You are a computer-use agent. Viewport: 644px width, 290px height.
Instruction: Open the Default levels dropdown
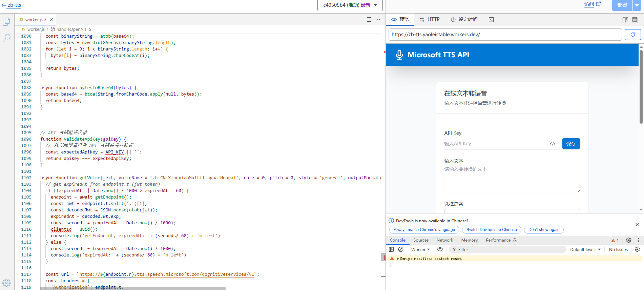click(x=585, y=249)
